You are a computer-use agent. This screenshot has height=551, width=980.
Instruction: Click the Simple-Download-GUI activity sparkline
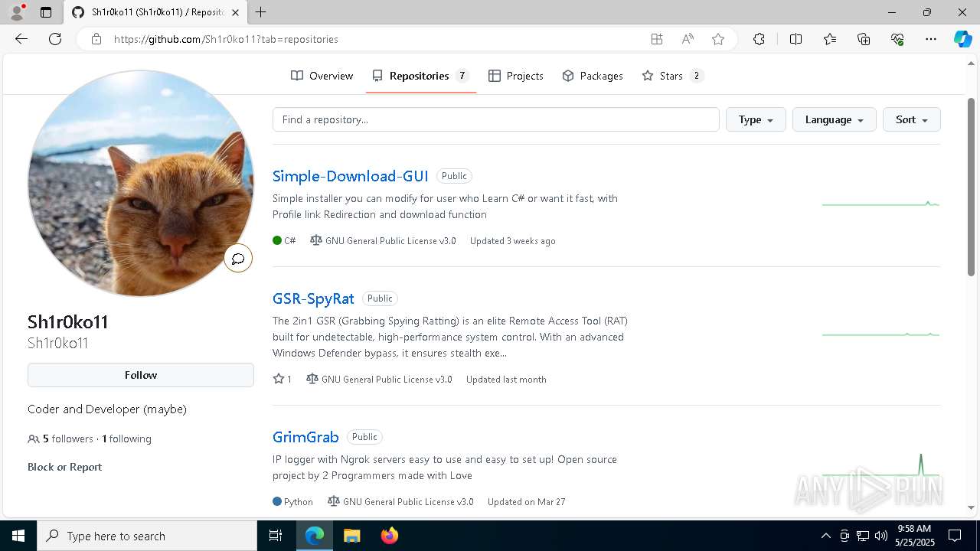880,204
